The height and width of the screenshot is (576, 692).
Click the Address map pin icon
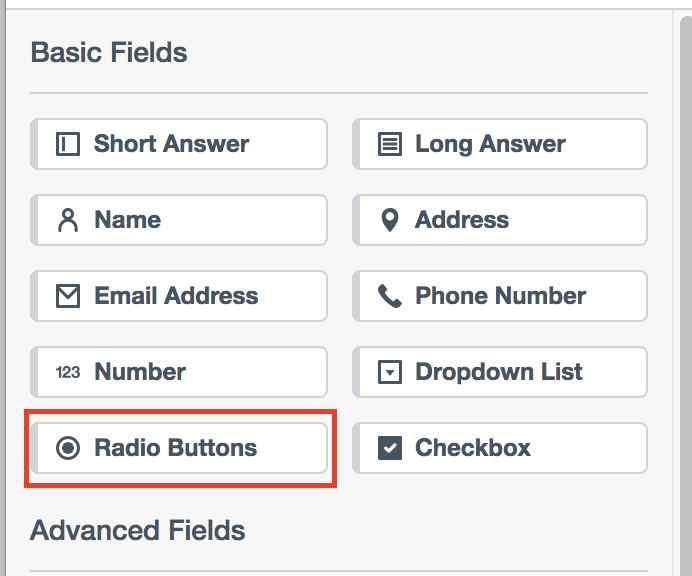point(389,220)
